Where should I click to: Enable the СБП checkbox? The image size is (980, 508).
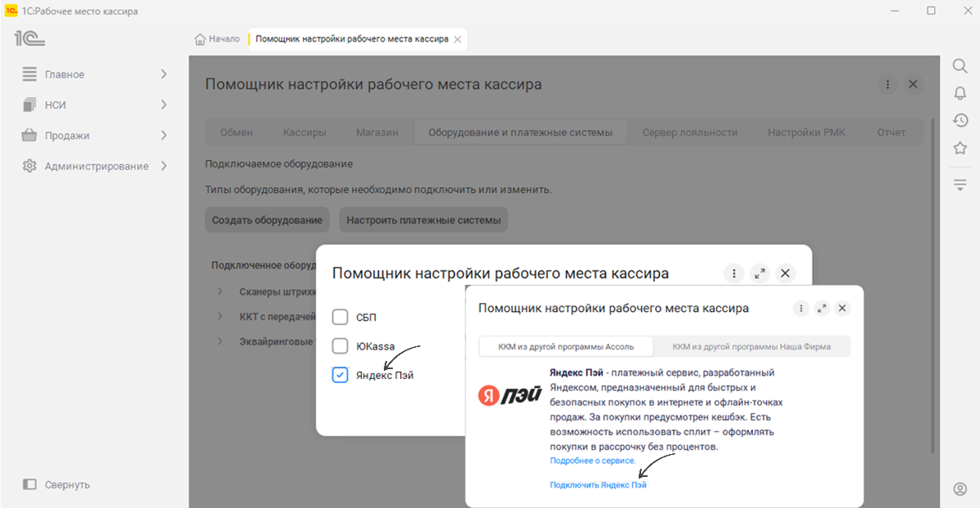point(341,317)
